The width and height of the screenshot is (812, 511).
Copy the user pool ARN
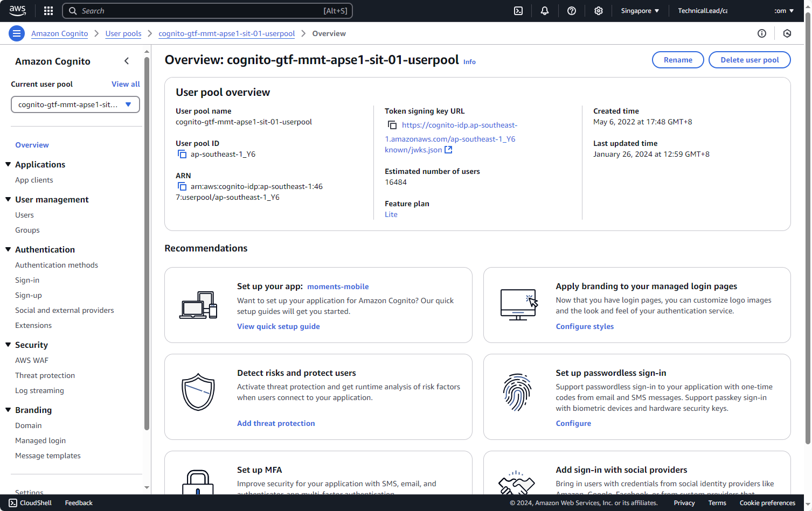click(x=182, y=187)
